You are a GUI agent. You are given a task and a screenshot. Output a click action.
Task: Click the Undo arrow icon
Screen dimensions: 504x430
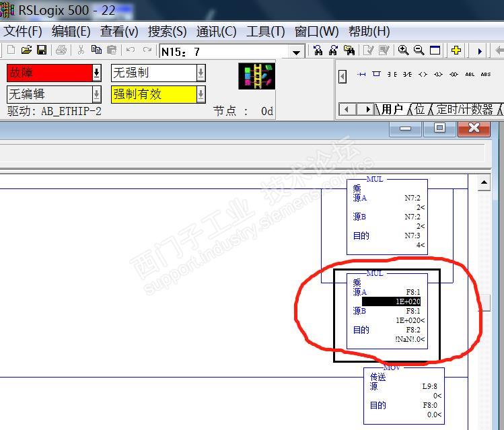[x=131, y=50]
